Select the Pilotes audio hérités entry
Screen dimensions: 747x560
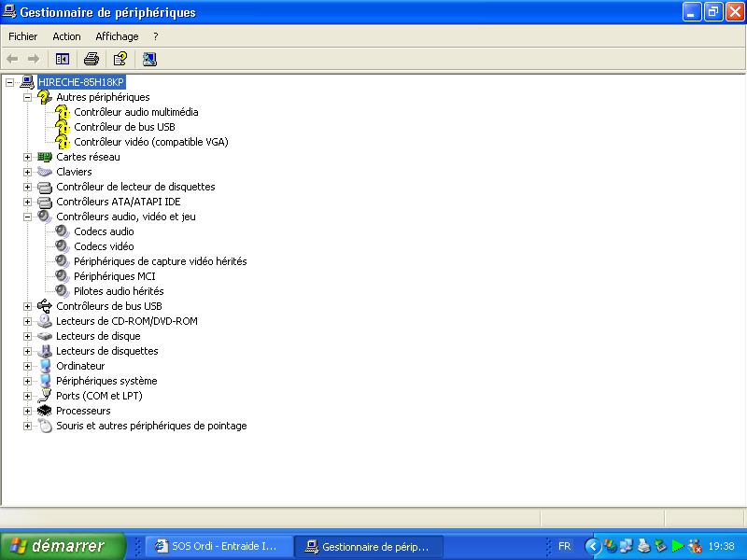click(119, 291)
